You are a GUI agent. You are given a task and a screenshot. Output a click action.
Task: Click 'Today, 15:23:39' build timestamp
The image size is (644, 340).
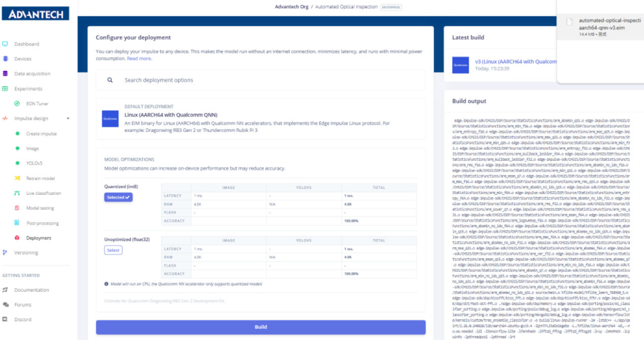[492, 69]
